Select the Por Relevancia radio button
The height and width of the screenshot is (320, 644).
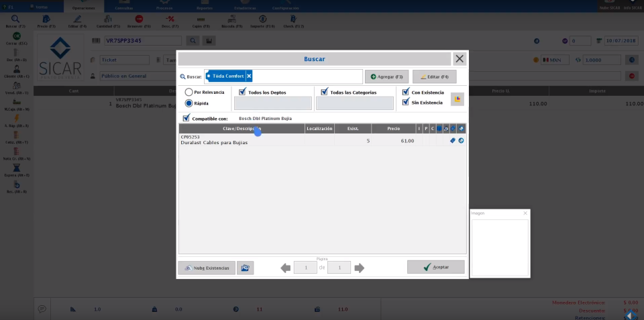coord(189,93)
